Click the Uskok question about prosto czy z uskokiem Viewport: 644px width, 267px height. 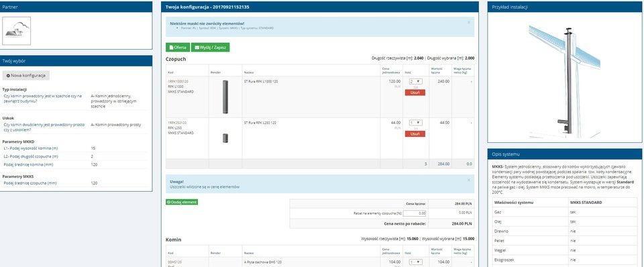click(x=44, y=127)
